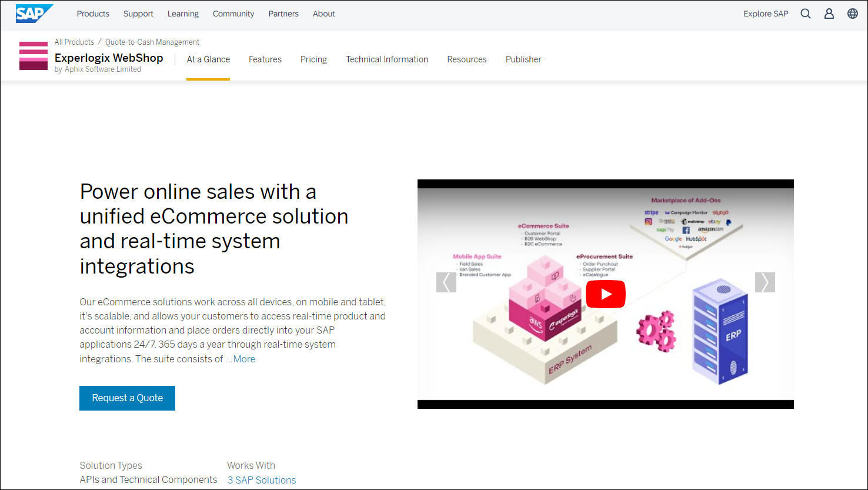Click the All Products breadcrumb link

(x=74, y=42)
